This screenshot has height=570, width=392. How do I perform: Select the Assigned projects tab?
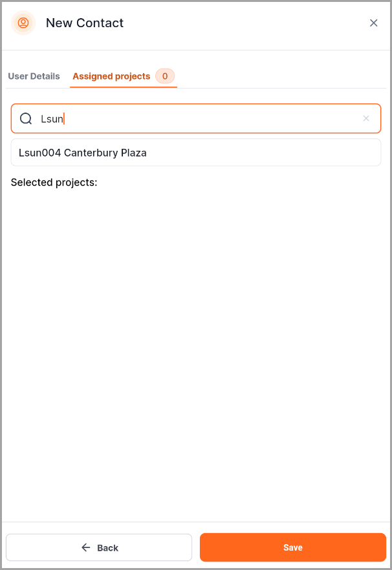(111, 76)
